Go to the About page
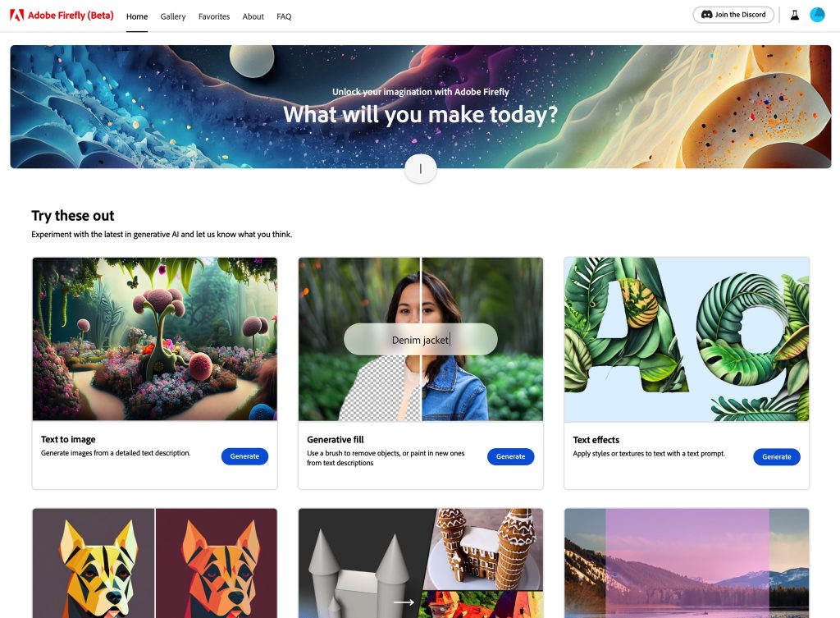Screen dimensions: 840x618 [253, 16]
